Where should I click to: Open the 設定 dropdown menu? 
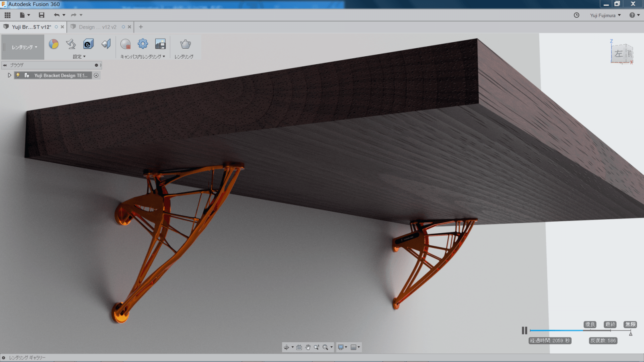79,57
